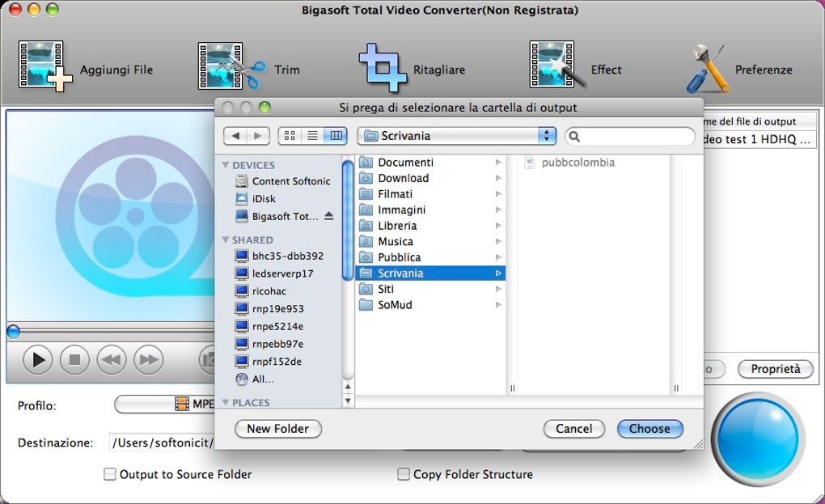The image size is (825, 504).
Task: Open the Filmati folder
Action: pyautogui.click(x=429, y=194)
